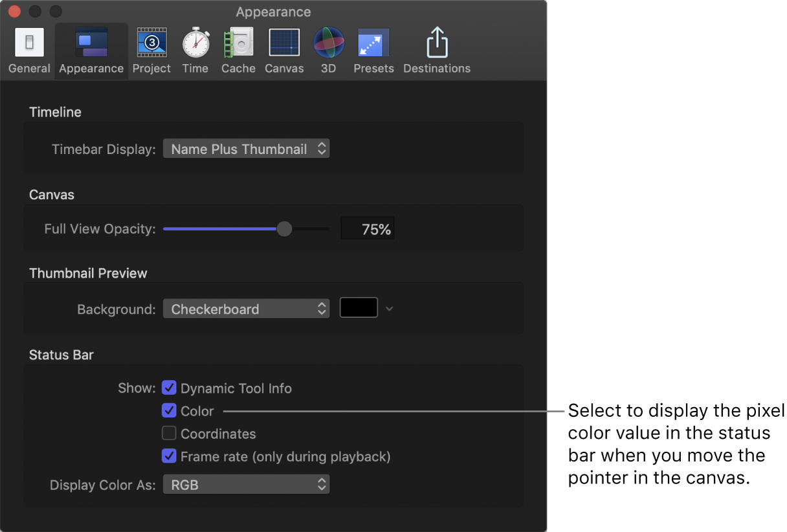
Task: Expand the Background Checkerboard dropdown
Action: 246,309
